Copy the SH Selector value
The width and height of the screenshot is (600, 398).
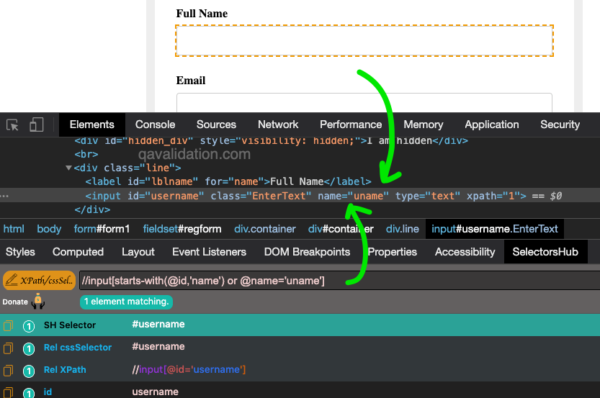[8, 326]
